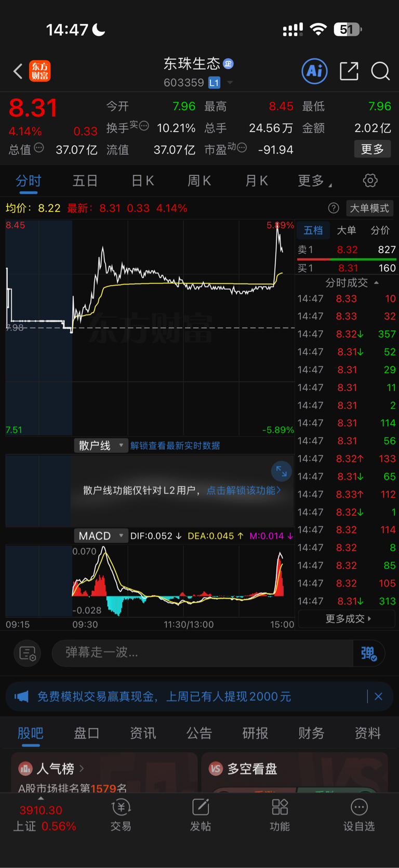Tap the intraday price chart area
The image size is (399, 868).
150,328
